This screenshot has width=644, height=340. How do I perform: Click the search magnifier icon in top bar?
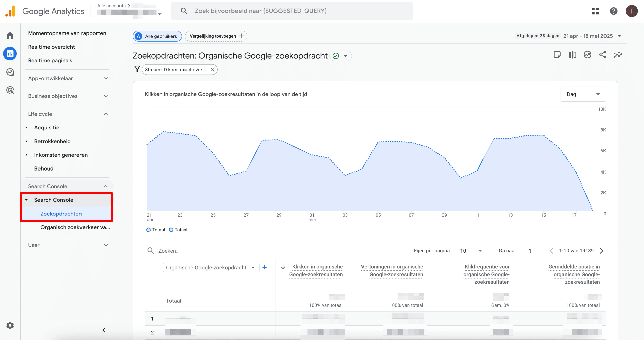coord(184,11)
